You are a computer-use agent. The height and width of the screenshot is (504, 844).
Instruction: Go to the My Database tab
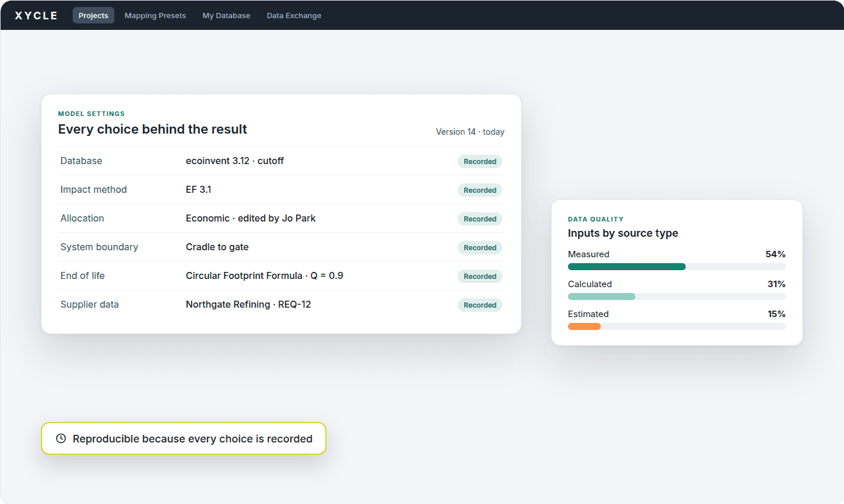tap(226, 15)
